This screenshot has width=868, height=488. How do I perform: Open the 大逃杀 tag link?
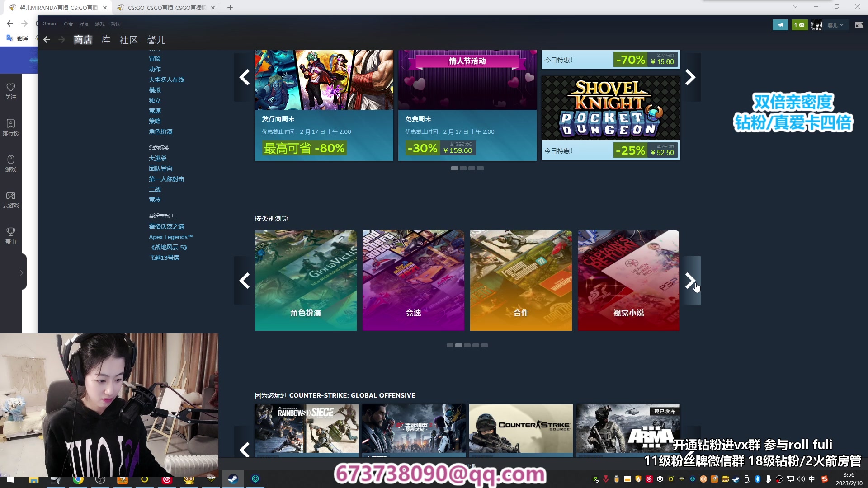[x=158, y=158]
